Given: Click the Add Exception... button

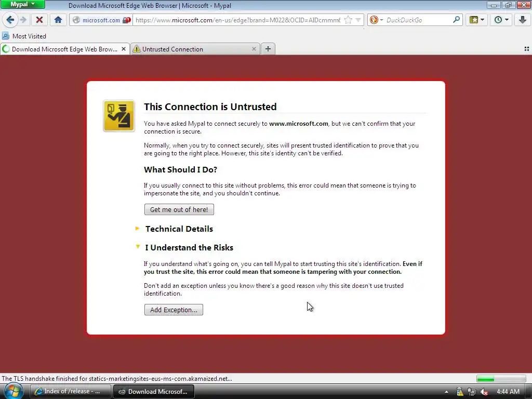Looking at the screenshot, I should pos(174,310).
